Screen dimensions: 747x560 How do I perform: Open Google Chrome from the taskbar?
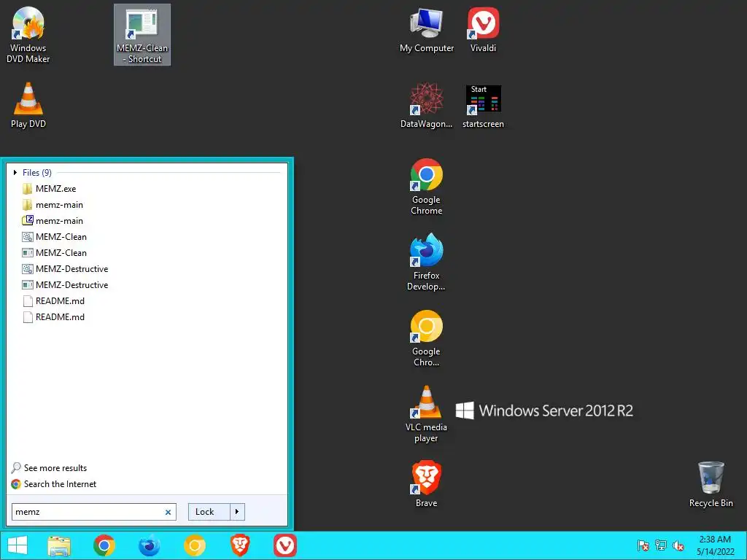coord(104,545)
